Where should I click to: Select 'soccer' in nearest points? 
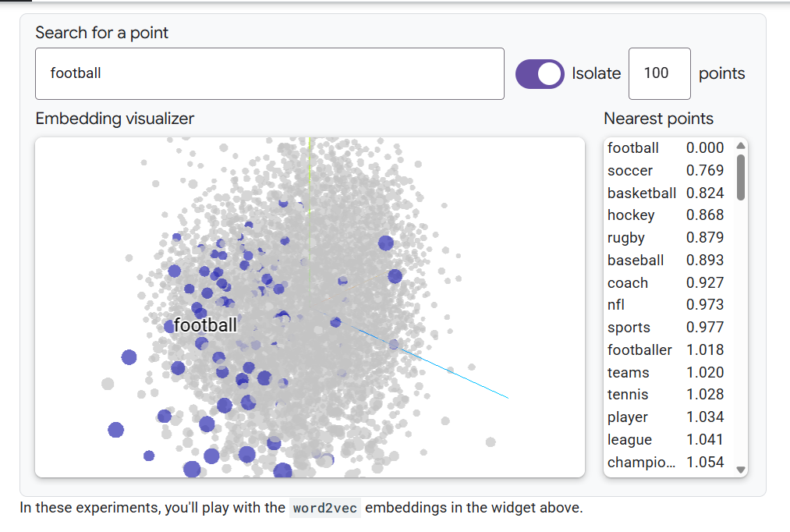(630, 171)
